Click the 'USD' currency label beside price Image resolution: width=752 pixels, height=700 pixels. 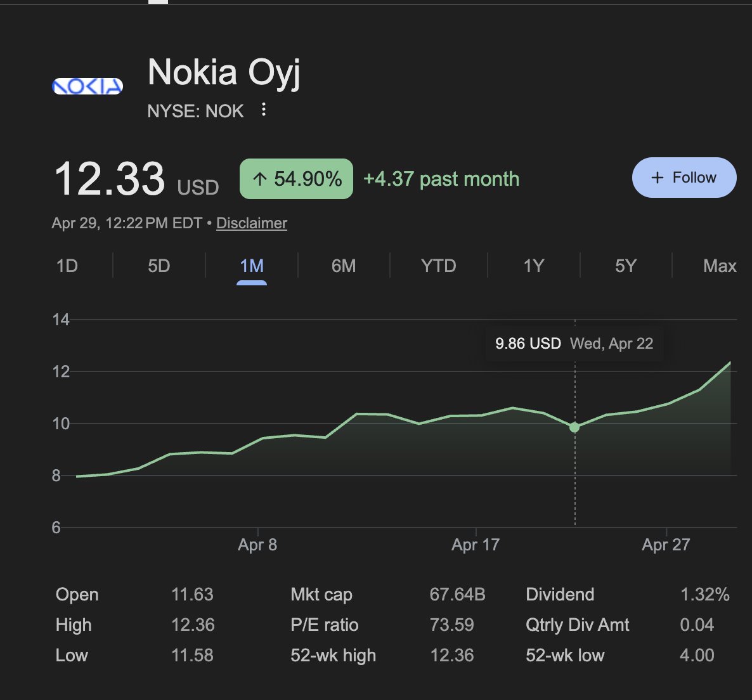point(198,188)
